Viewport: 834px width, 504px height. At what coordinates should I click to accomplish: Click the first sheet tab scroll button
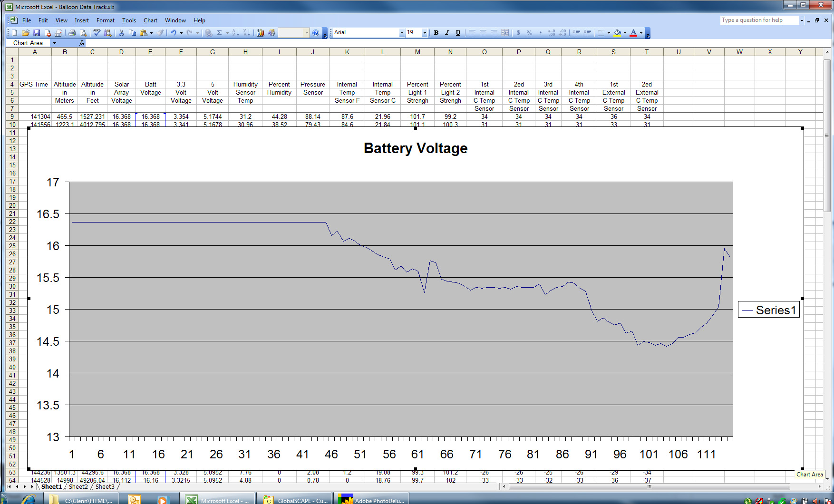click(9, 486)
